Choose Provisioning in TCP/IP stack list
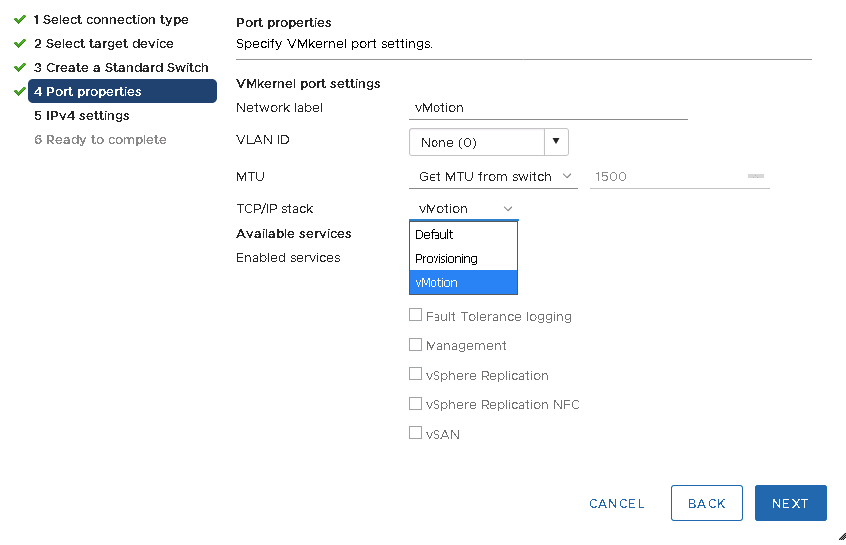This screenshot has width=846, height=545. click(x=463, y=258)
